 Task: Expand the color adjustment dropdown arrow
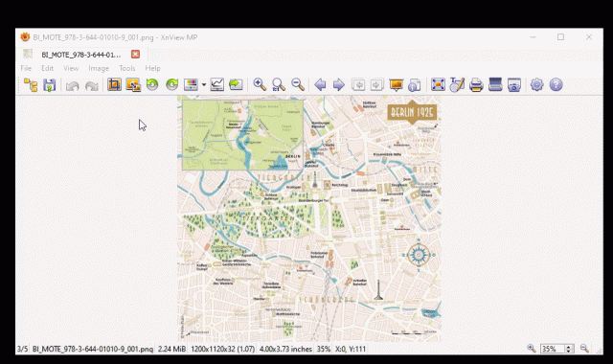click(x=204, y=85)
